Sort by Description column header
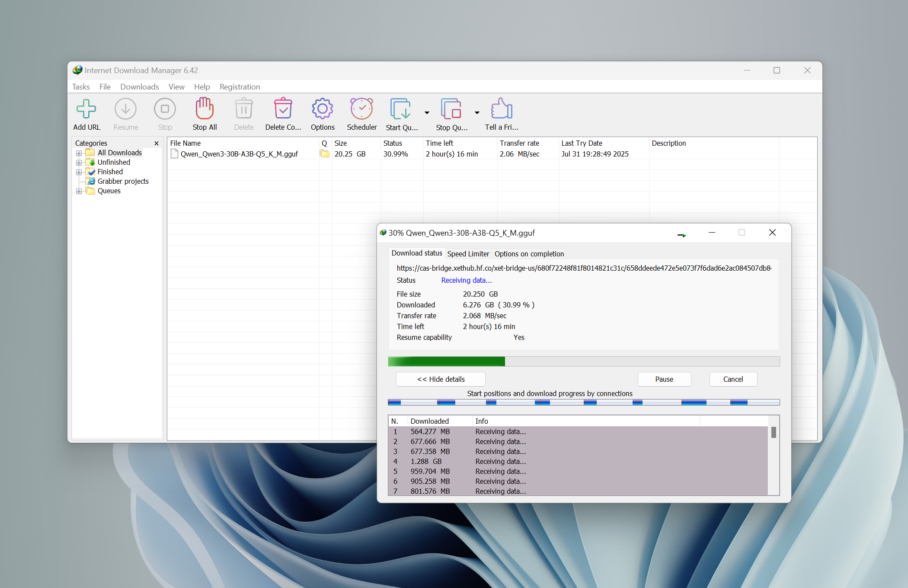 tap(714, 143)
